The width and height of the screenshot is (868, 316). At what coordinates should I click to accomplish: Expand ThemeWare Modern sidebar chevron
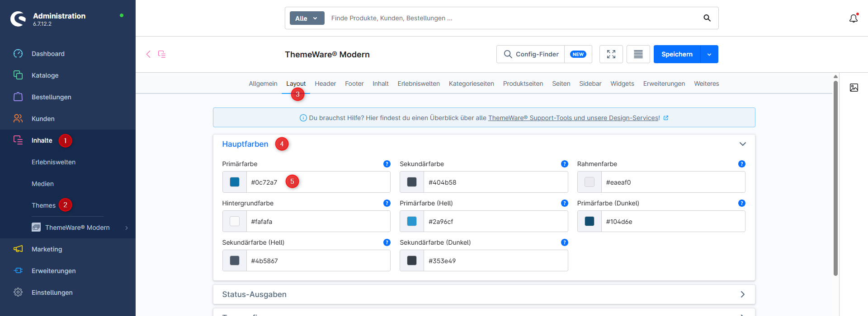[x=127, y=228]
